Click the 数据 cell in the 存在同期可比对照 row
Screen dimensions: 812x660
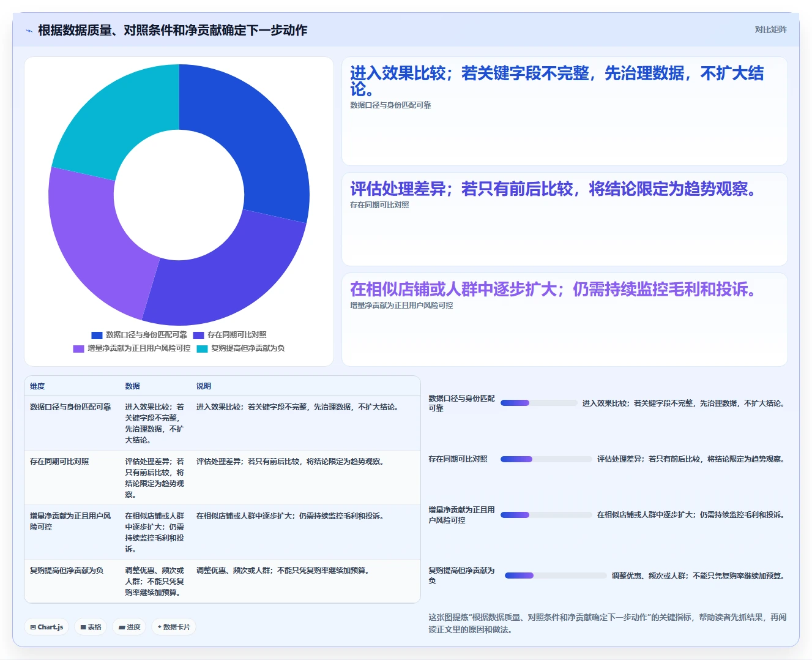155,478
